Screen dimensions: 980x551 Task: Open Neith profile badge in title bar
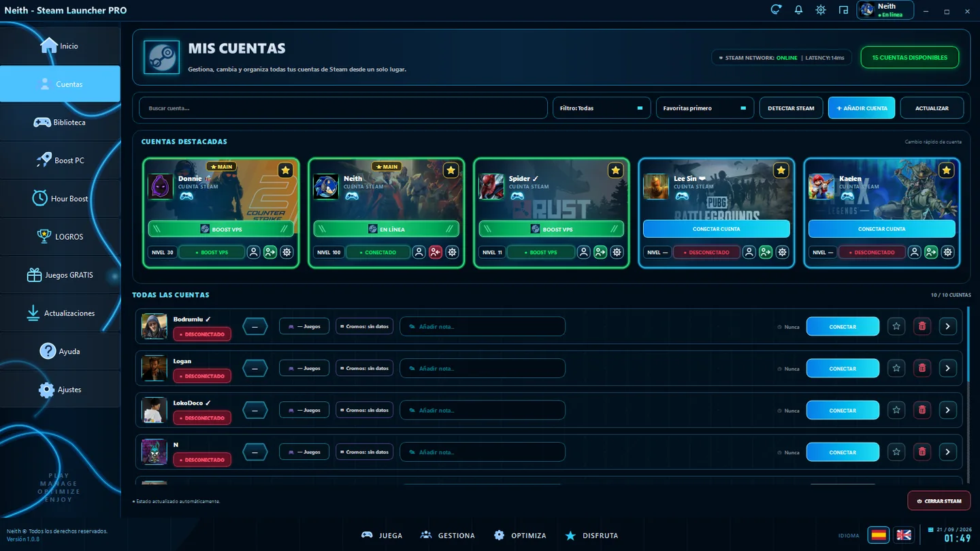click(885, 10)
